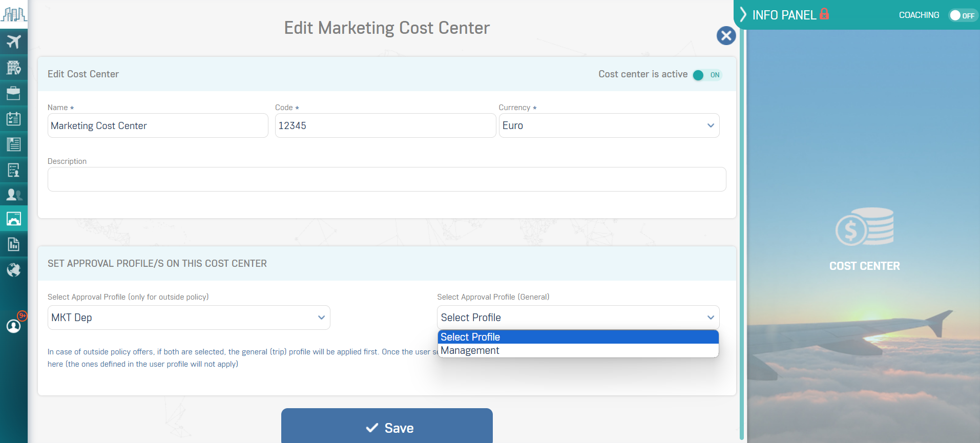Click into the Description text field
This screenshot has width=980, height=443.
387,180
